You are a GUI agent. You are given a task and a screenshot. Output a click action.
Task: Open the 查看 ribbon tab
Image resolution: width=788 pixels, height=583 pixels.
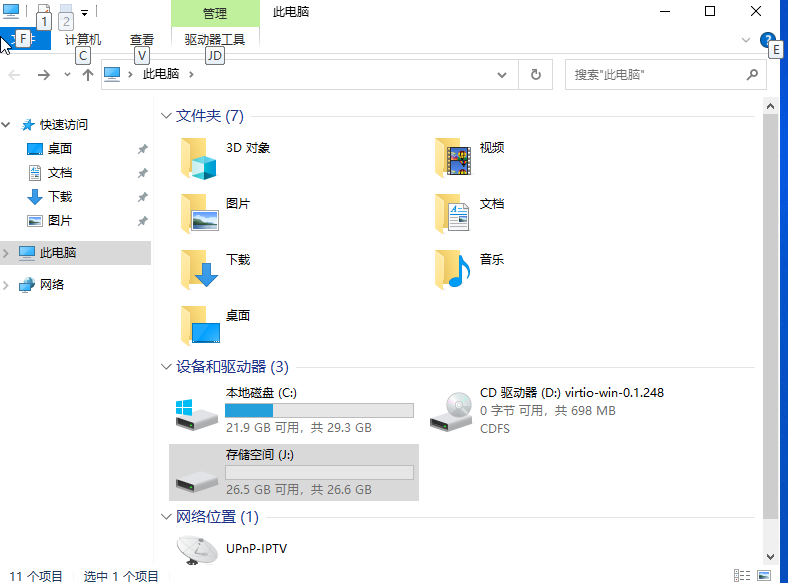pos(142,40)
